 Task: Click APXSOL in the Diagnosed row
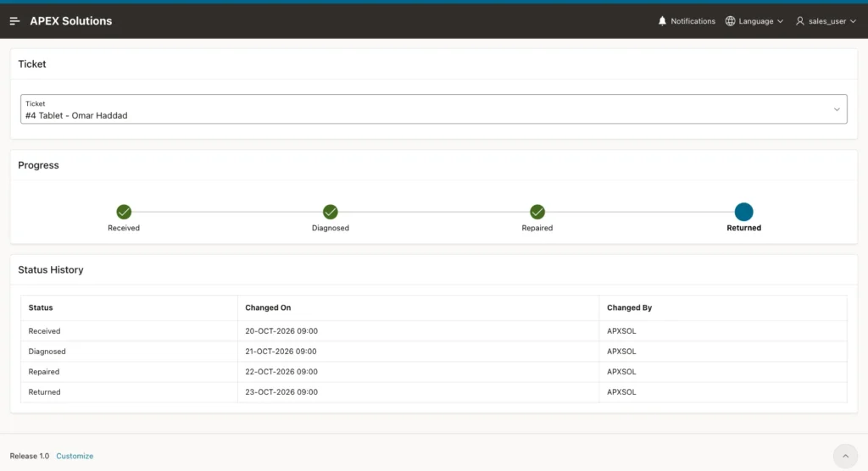pyautogui.click(x=621, y=352)
